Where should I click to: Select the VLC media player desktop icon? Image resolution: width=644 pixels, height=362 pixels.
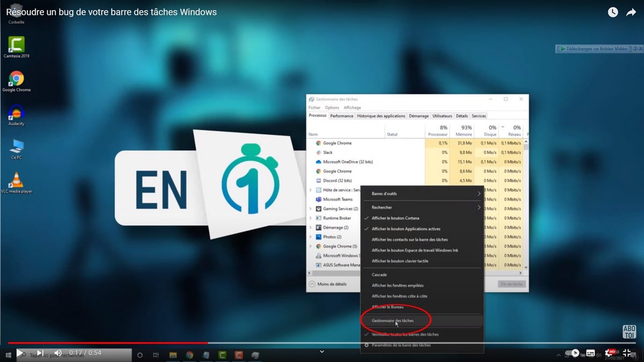17,182
